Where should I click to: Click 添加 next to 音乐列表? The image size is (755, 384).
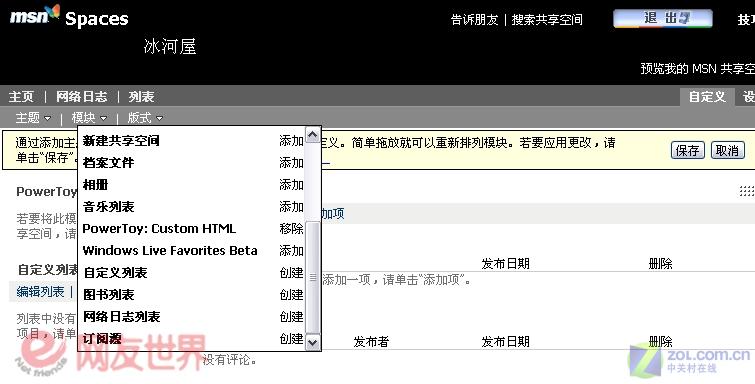(291, 207)
